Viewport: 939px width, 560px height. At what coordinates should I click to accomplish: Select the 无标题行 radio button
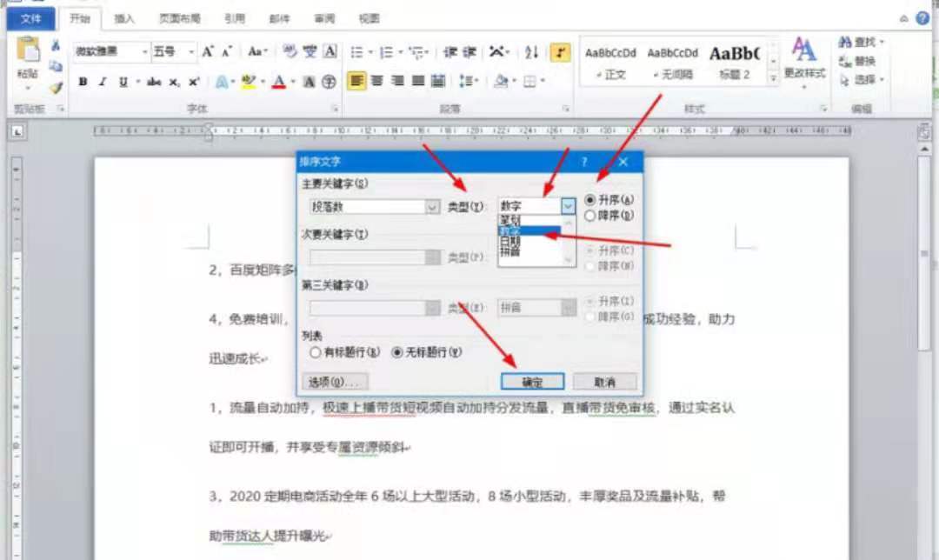(397, 352)
